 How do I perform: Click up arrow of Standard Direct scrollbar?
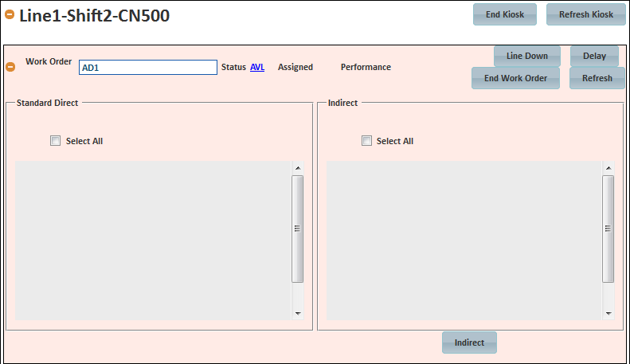[x=298, y=168]
